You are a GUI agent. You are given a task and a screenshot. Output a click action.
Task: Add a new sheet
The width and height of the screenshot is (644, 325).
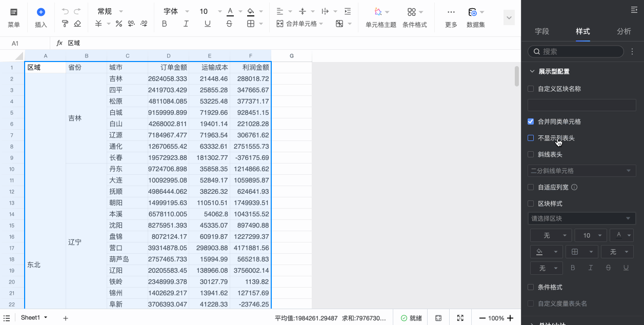(66, 318)
